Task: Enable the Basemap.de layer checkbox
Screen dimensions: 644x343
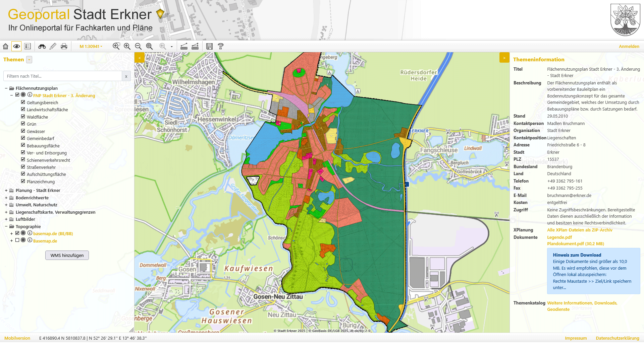Action: 17,240
